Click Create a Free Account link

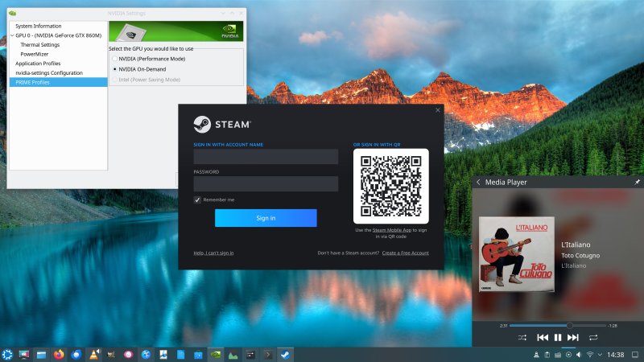405,253
